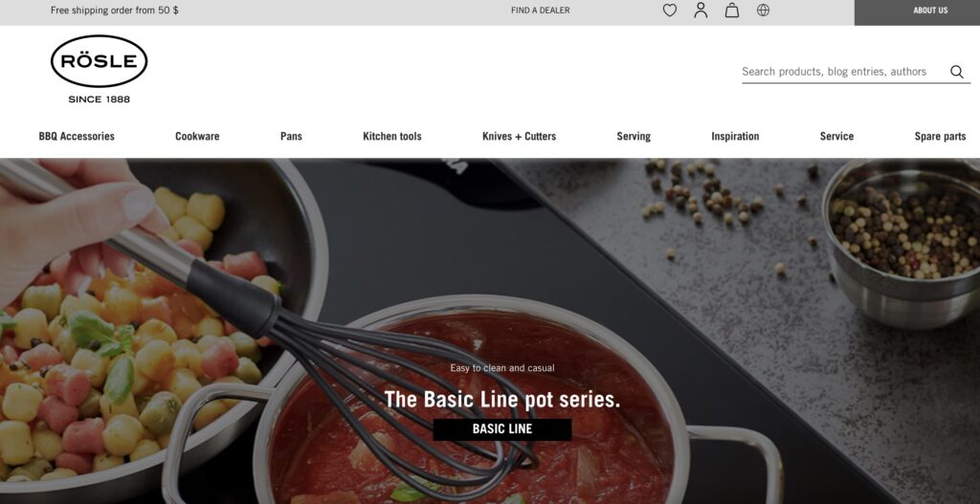Expand the Pans category

tap(291, 136)
